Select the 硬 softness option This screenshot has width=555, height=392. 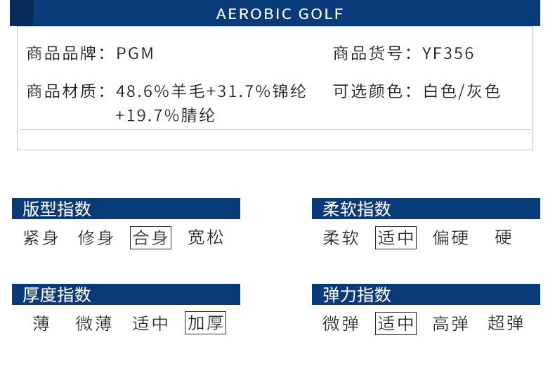pyautogui.click(x=503, y=237)
